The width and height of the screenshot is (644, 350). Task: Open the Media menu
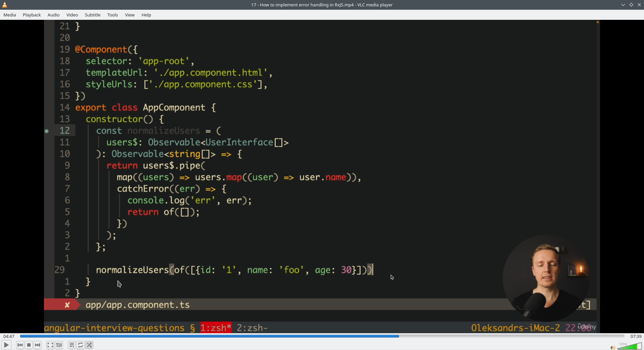click(10, 15)
